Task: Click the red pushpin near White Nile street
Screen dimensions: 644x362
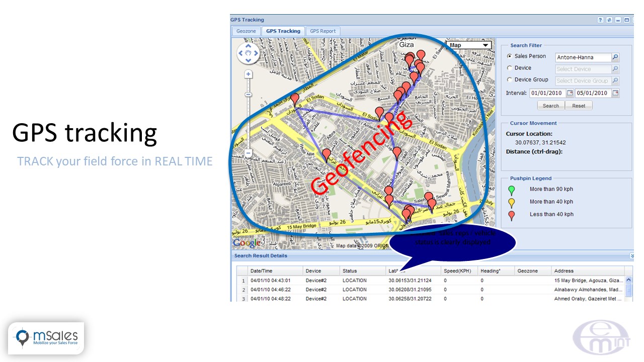Action: tap(327, 155)
